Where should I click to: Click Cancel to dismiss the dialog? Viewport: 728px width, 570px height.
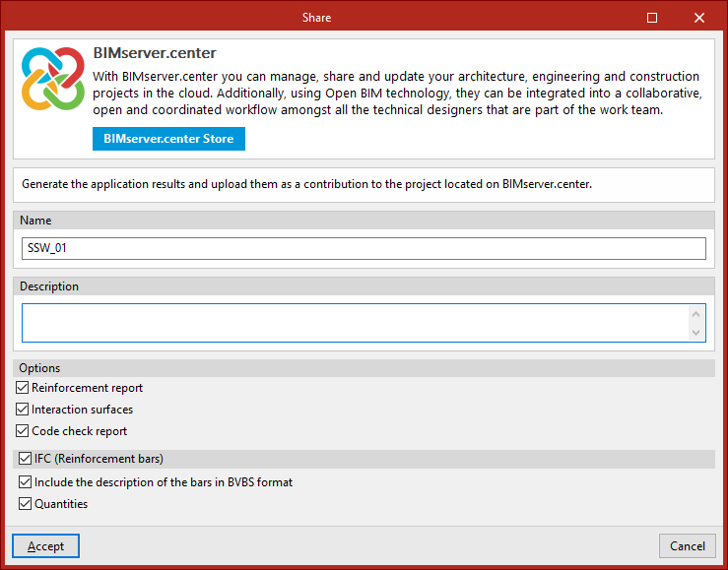pos(688,546)
